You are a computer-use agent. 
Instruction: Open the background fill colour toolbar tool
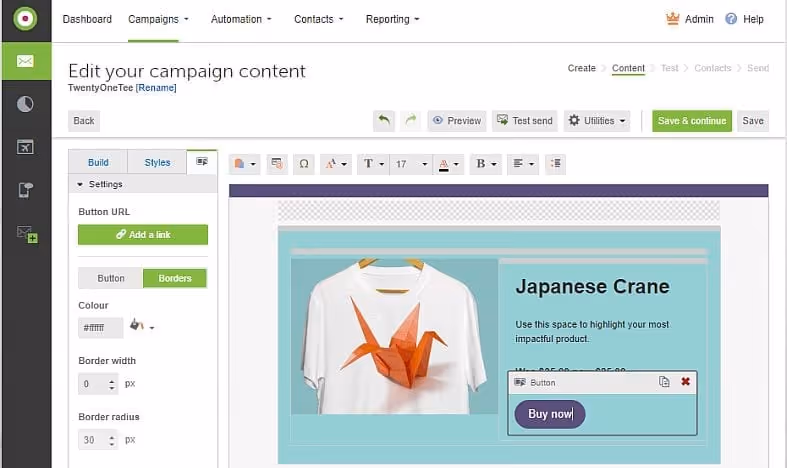239,164
